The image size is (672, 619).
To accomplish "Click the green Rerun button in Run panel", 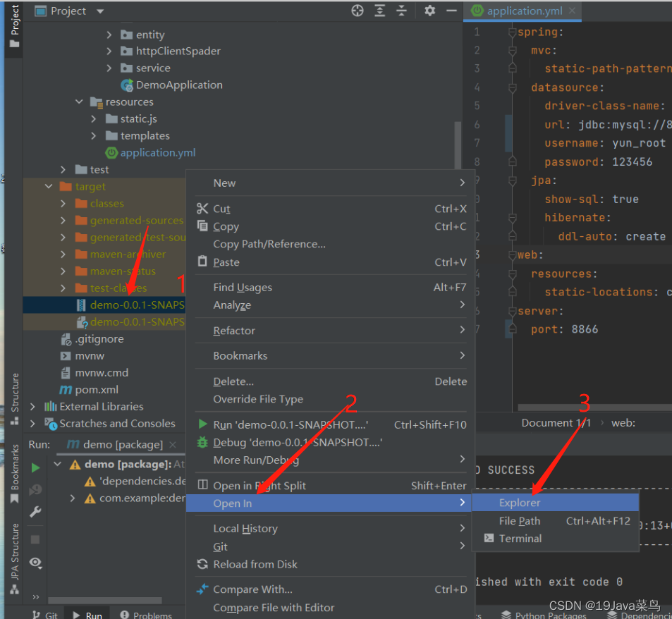I will pyautogui.click(x=35, y=468).
